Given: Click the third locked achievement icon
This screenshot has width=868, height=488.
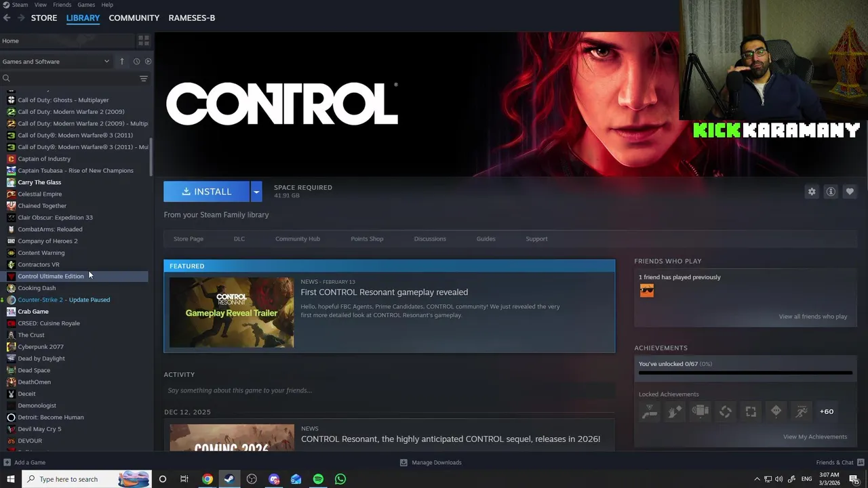Looking at the screenshot, I should coord(701,411).
